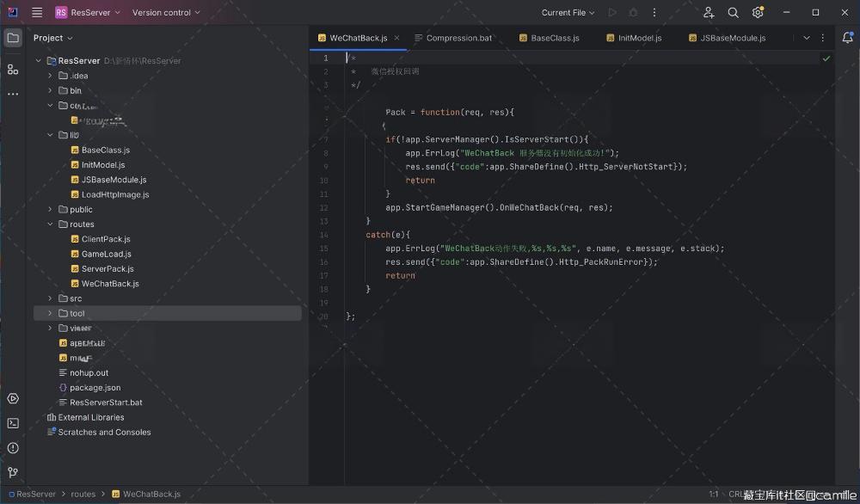Open the Structure tool window

tap(13, 69)
